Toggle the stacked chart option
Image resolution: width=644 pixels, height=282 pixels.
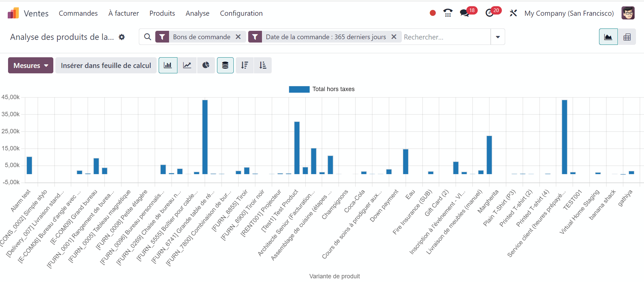pos(225,65)
